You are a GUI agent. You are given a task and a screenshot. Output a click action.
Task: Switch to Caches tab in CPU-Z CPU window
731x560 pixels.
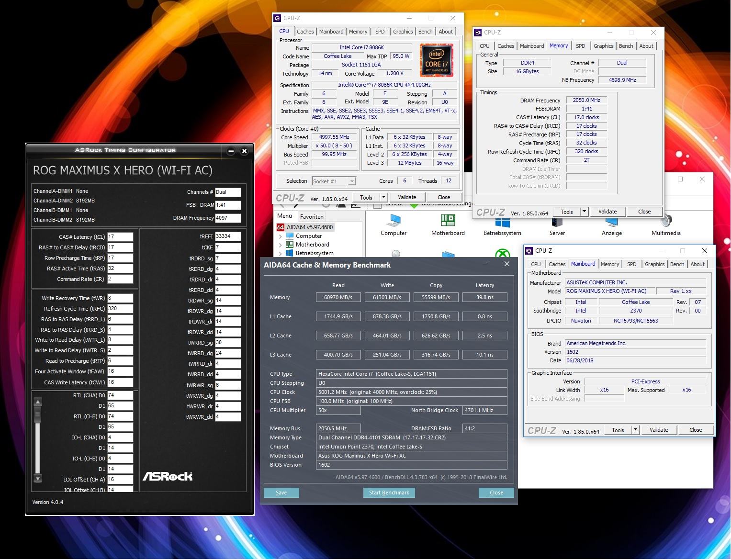[305, 32]
